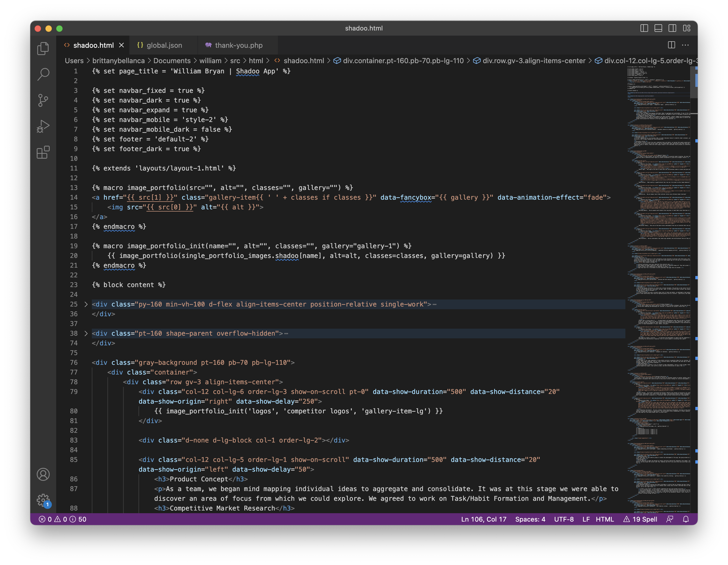Click the william breadcrumb
Screen dimensions: 728x565
tap(210, 61)
